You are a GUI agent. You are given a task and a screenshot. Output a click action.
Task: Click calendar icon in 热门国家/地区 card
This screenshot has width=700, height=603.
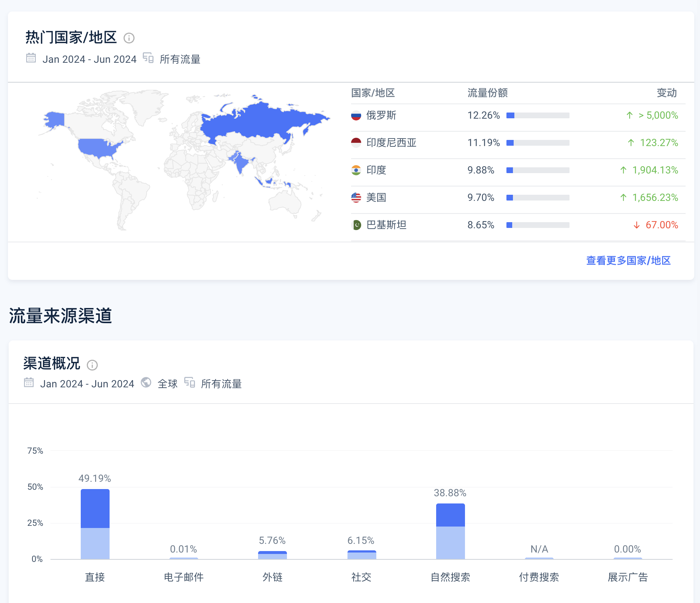click(x=31, y=58)
